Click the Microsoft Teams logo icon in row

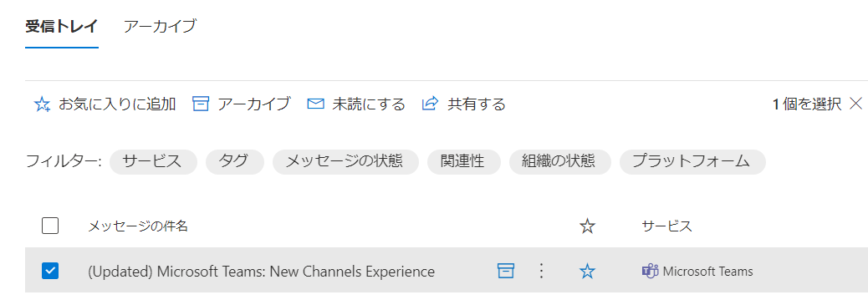650,272
